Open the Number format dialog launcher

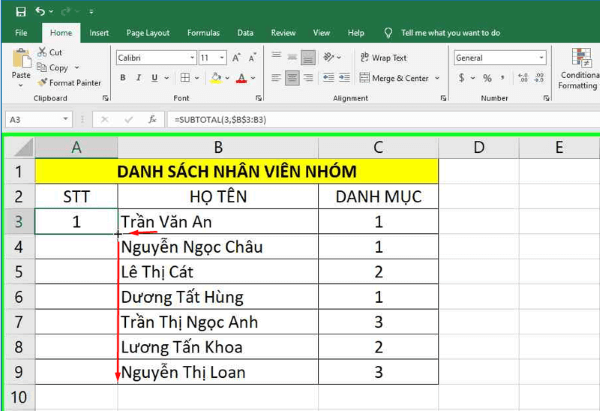pyautogui.click(x=546, y=98)
